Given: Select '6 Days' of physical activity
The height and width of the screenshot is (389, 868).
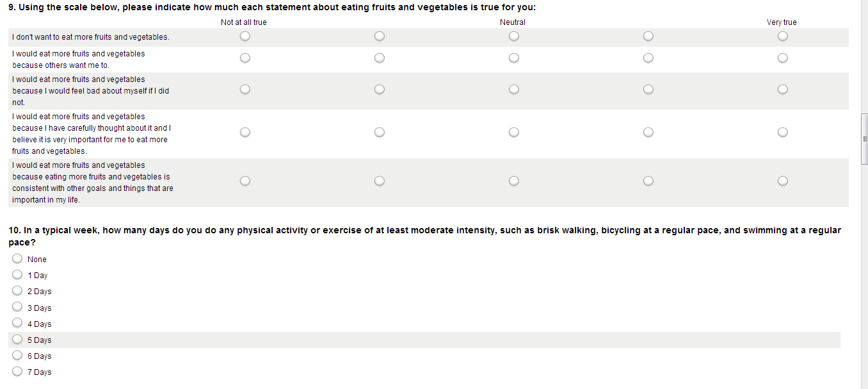Looking at the screenshot, I should tap(17, 356).
